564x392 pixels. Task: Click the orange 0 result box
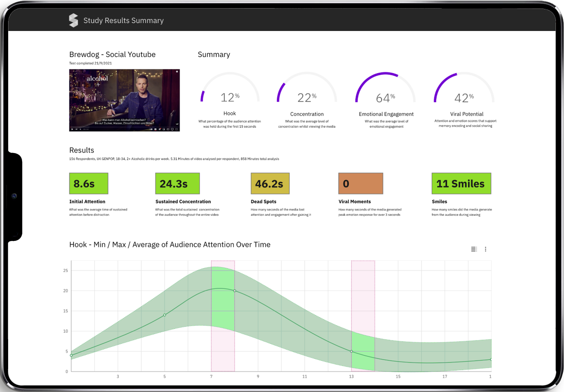[360, 184]
